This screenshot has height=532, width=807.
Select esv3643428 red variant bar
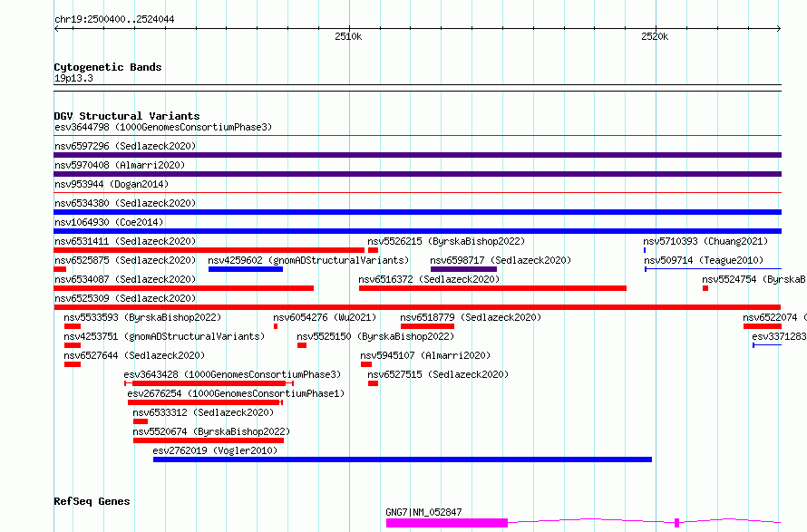coord(209,383)
